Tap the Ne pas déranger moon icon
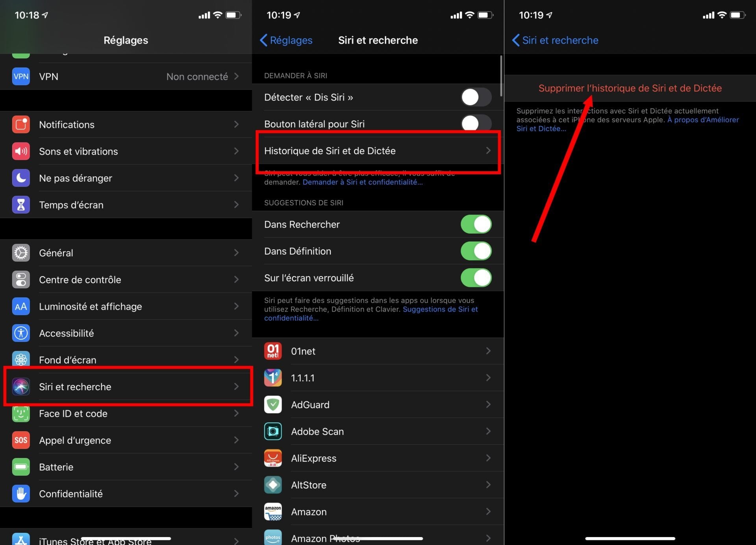This screenshot has height=545, width=756. (21, 178)
